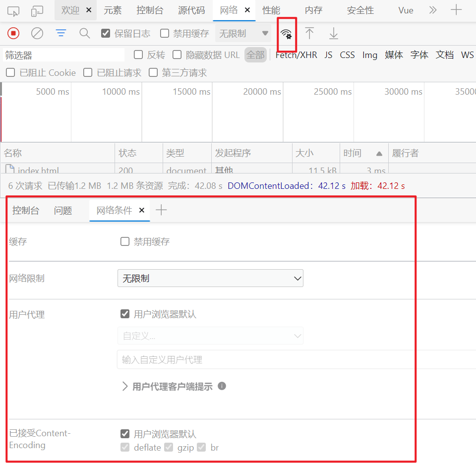Open the 网络限制 dropdown in network conditions
Image resolution: width=476 pixels, height=463 pixels.
210,278
